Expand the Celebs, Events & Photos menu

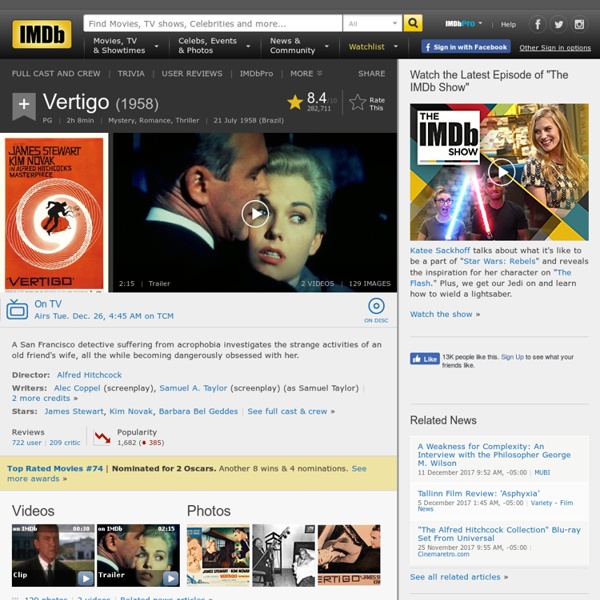pos(214,46)
